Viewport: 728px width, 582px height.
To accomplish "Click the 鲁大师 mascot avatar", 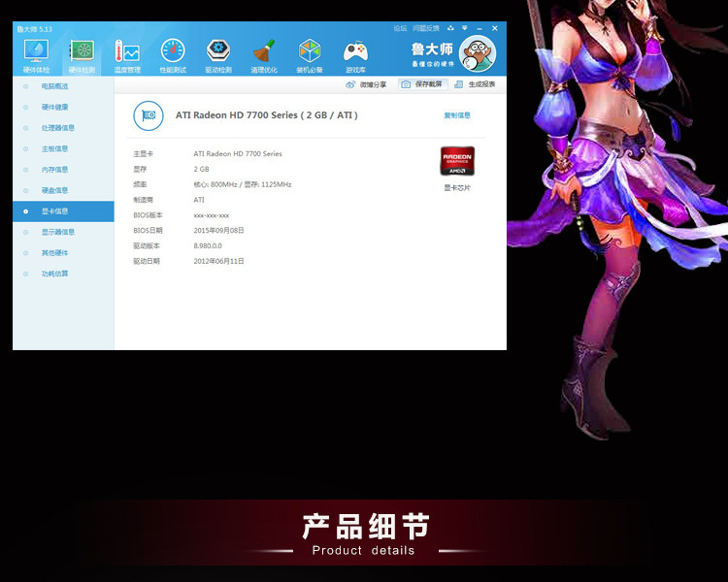I will pyautogui.click(x=478, y=53).
